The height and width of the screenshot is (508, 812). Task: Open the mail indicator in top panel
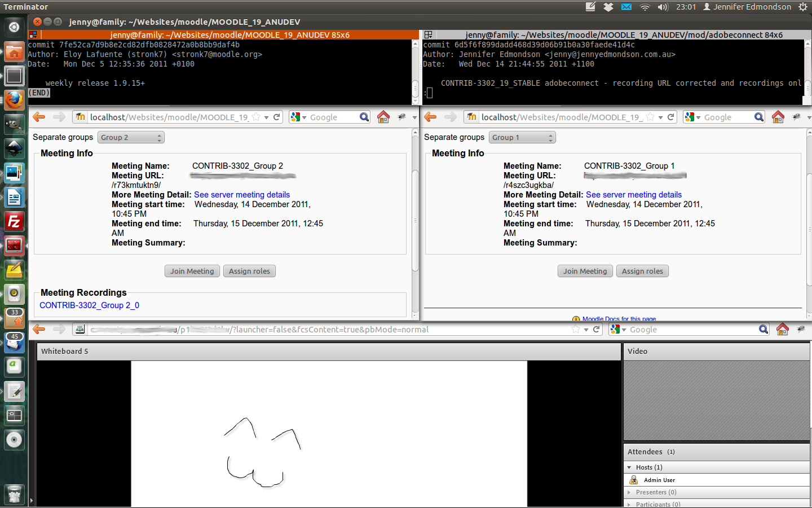pos(626,7)
